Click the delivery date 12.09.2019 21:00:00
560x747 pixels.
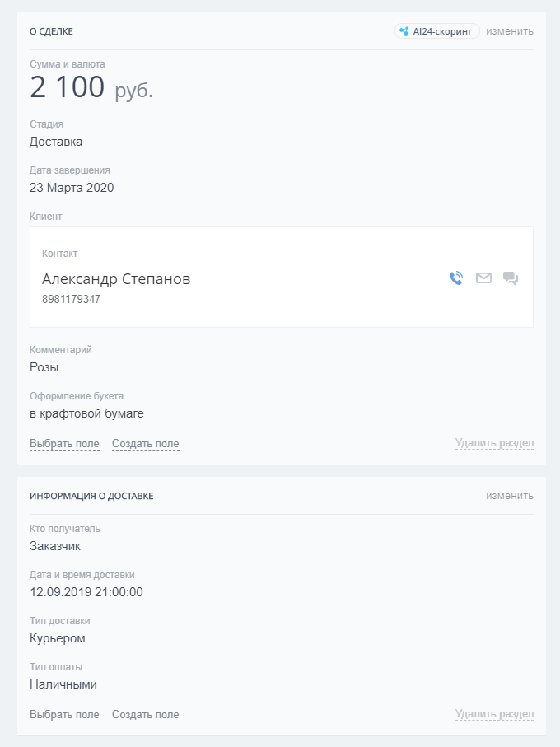click(86, 592)
